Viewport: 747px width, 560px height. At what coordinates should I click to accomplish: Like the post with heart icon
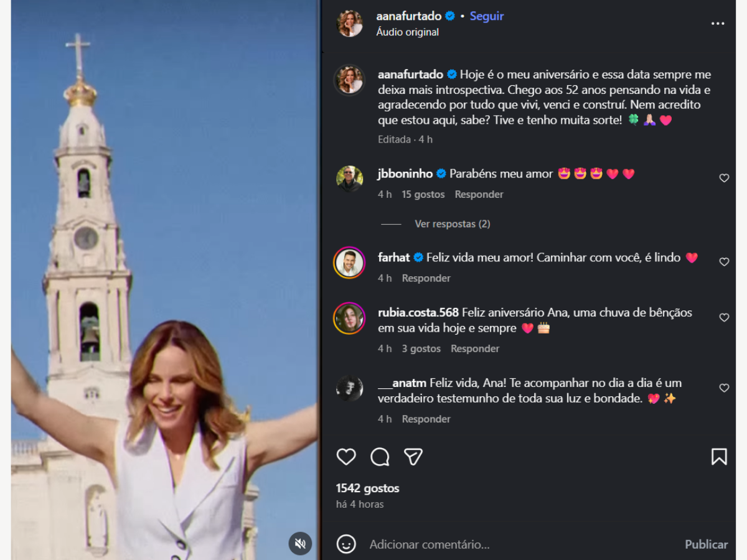(x=346, y=457)
